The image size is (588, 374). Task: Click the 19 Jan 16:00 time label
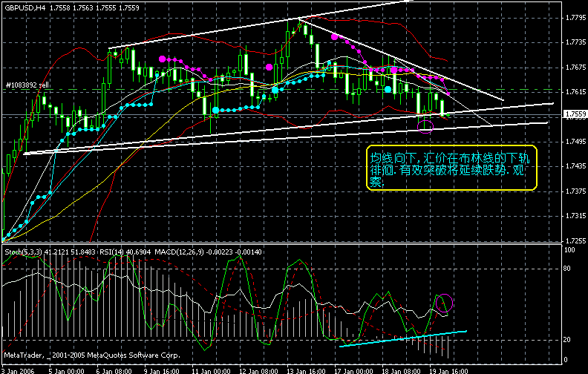(x=449, y=371)
